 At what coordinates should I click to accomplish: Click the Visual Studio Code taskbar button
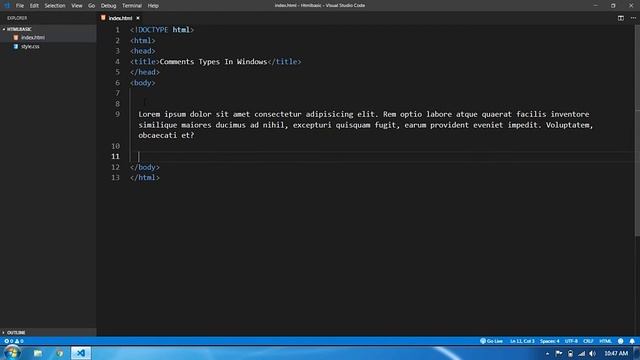(81, 353)
